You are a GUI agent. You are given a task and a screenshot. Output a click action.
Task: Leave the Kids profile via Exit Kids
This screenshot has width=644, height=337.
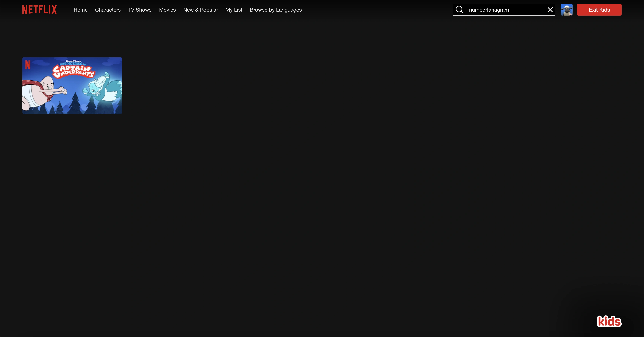(x=599, y=10)
